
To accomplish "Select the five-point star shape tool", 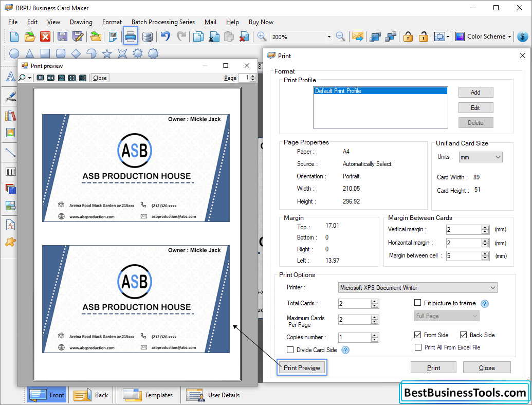I will 107,53.
